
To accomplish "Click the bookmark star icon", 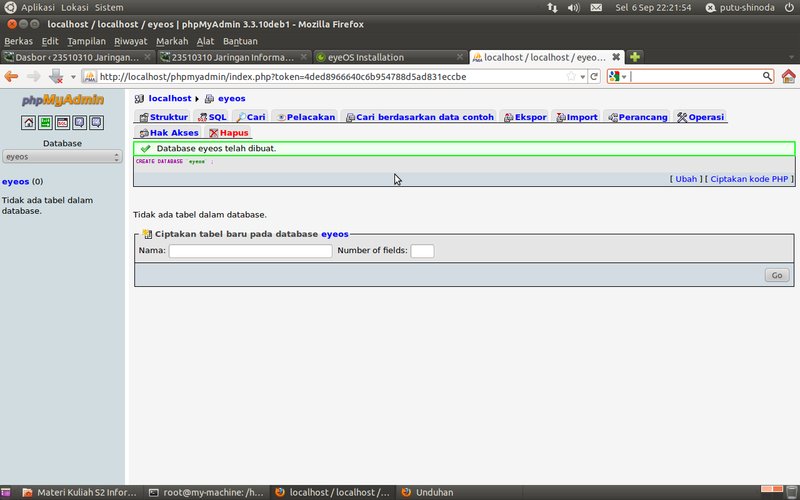I will (x=571, y=77).
